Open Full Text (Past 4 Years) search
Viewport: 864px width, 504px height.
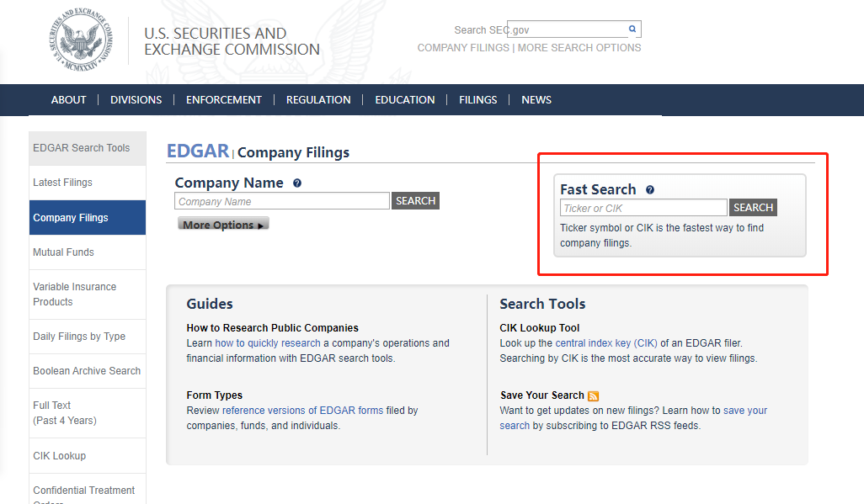click(x=88, y=413)
